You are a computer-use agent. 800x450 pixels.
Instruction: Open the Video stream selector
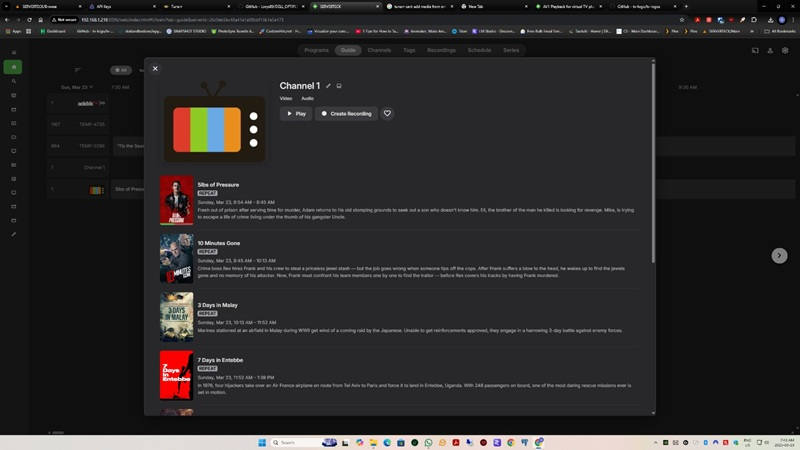[286, 98]
